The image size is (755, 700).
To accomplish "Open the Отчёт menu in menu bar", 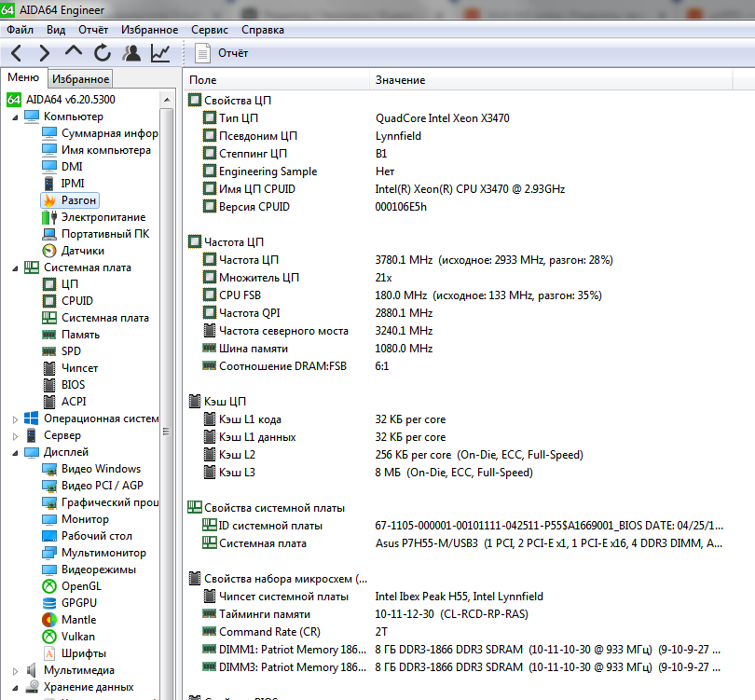I will [x=93, y=30].
